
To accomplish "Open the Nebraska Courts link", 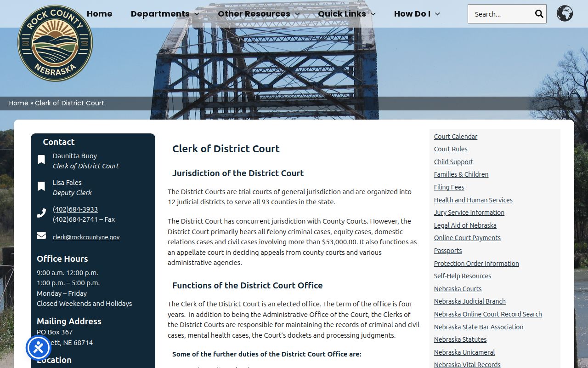I will pyautogui.click(x=458, y=289).
